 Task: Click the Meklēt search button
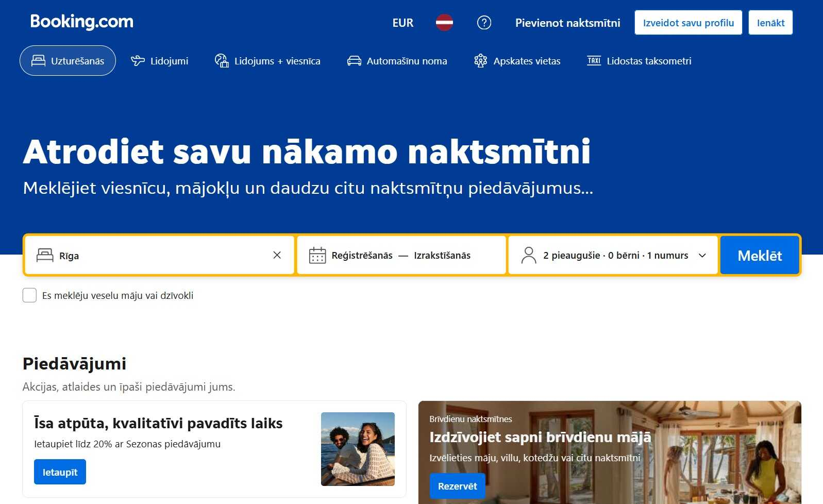coord(760,255)
